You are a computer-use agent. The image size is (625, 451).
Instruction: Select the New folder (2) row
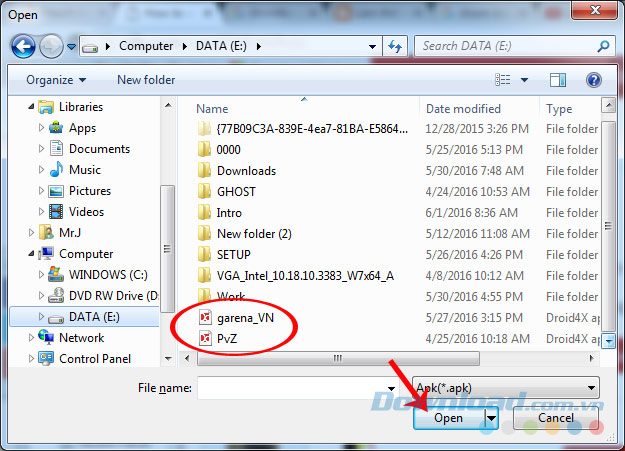397,234
